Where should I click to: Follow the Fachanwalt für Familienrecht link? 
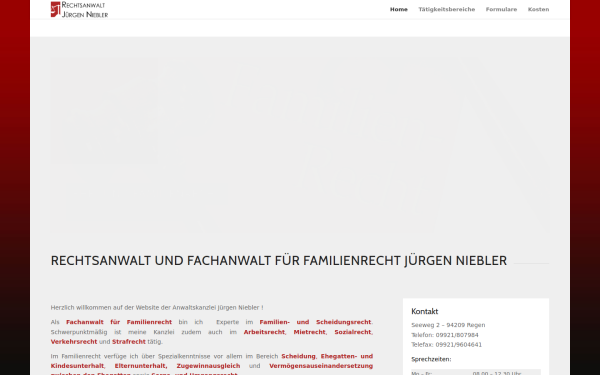pyautogui.click(x=119, y=322)
